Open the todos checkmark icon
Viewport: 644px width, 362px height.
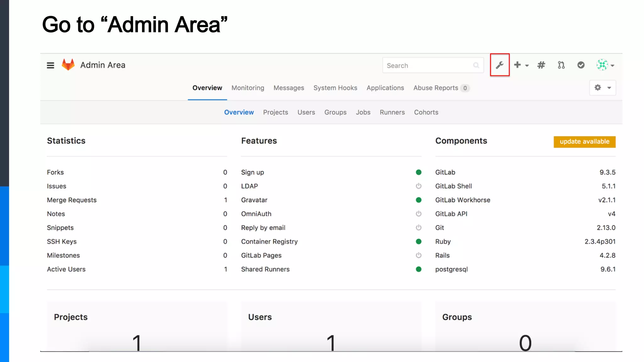[x=581, y=65]
